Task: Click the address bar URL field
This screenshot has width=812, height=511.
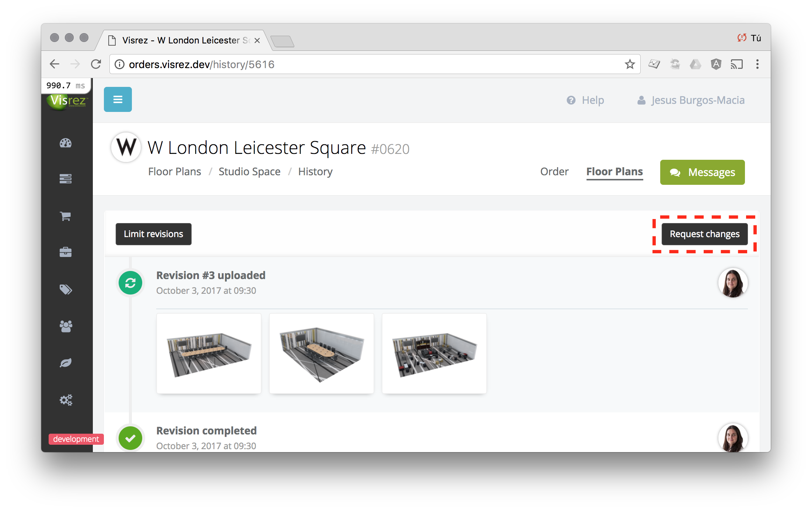Action: pos(375,64)
